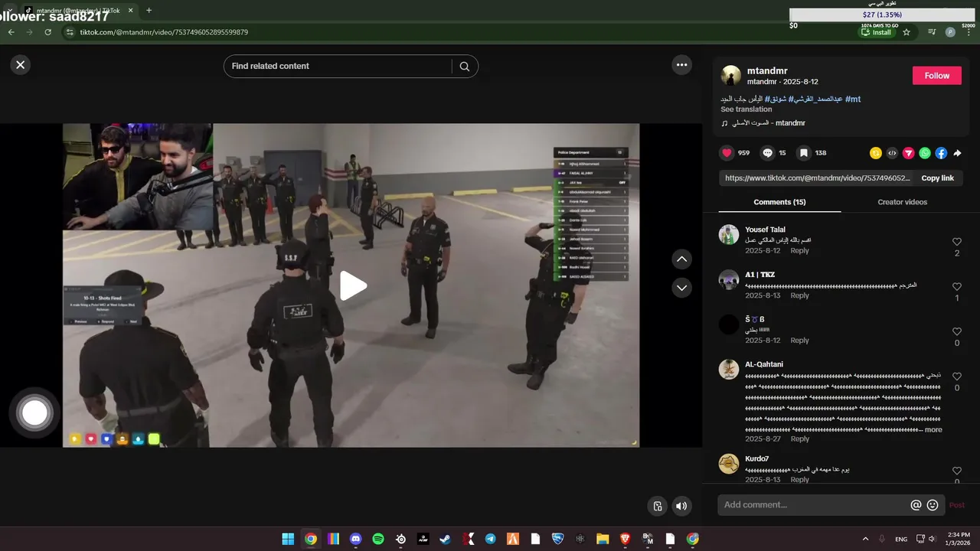Go to previous video up chevron

point(681,259)
